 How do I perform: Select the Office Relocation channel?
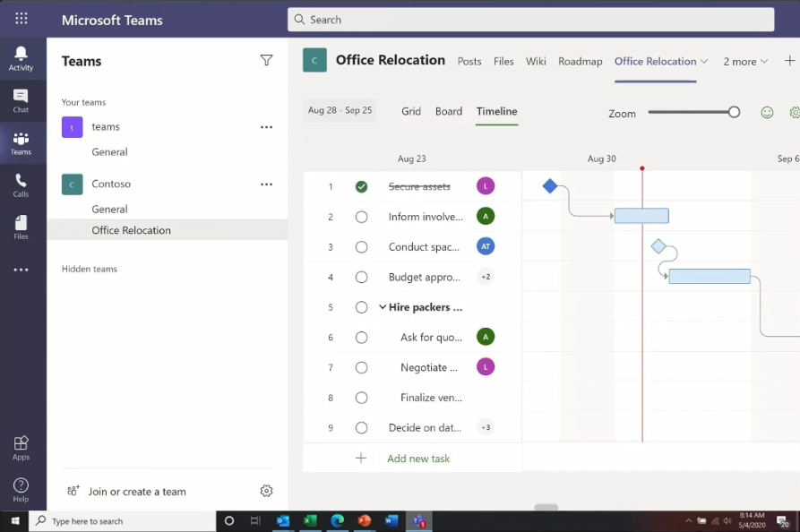click(x=168, y=230)
